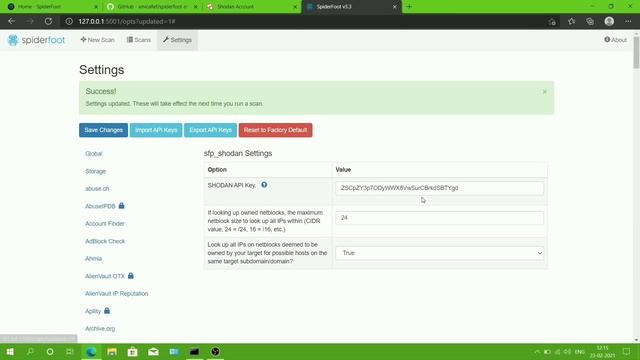The width and height of the screenshot is (640, 360).
Task: Go back using browser back arrow
Action: click(11, 21)
